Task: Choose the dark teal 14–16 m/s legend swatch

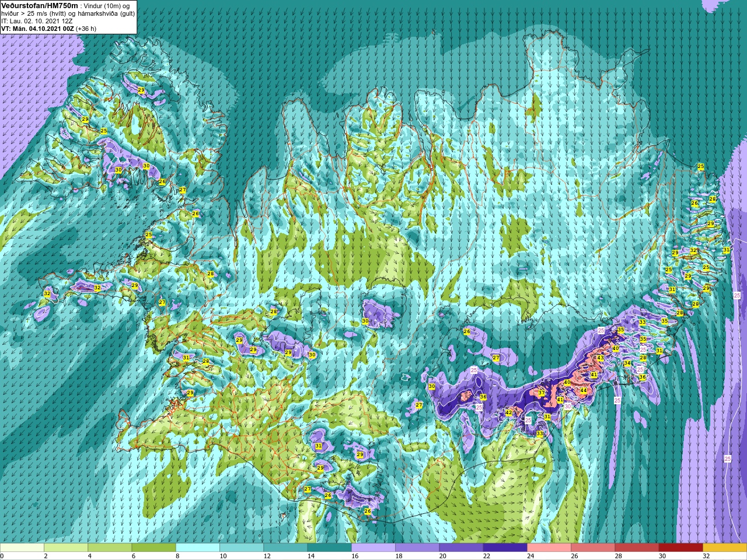Action: [x=330, y=548]
